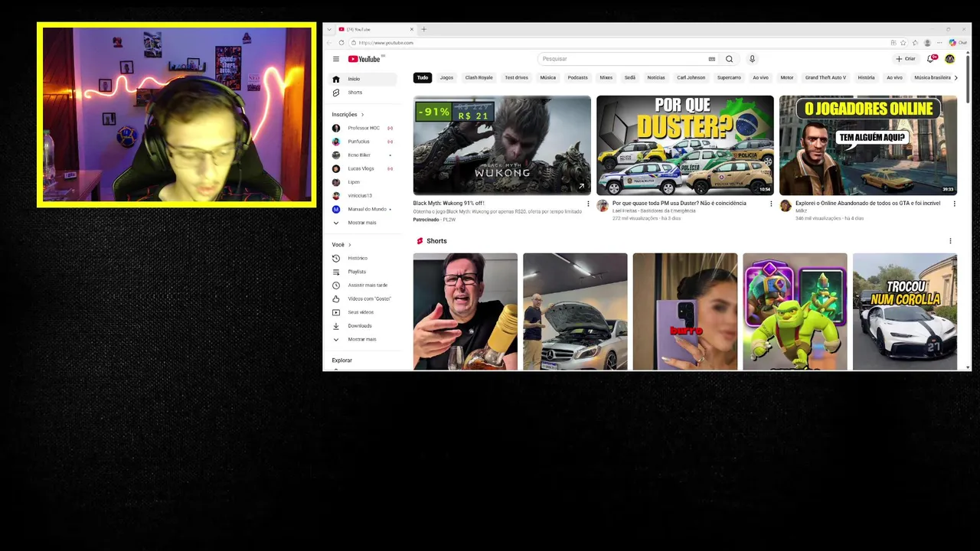Open a new browser tab
This screenshot has width=980, height=551.
423,29
